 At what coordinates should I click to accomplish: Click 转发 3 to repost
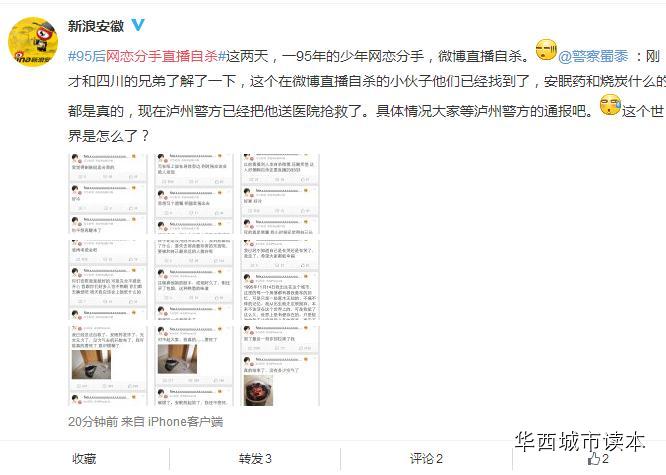pyautogui.click(x=255, y=459)
